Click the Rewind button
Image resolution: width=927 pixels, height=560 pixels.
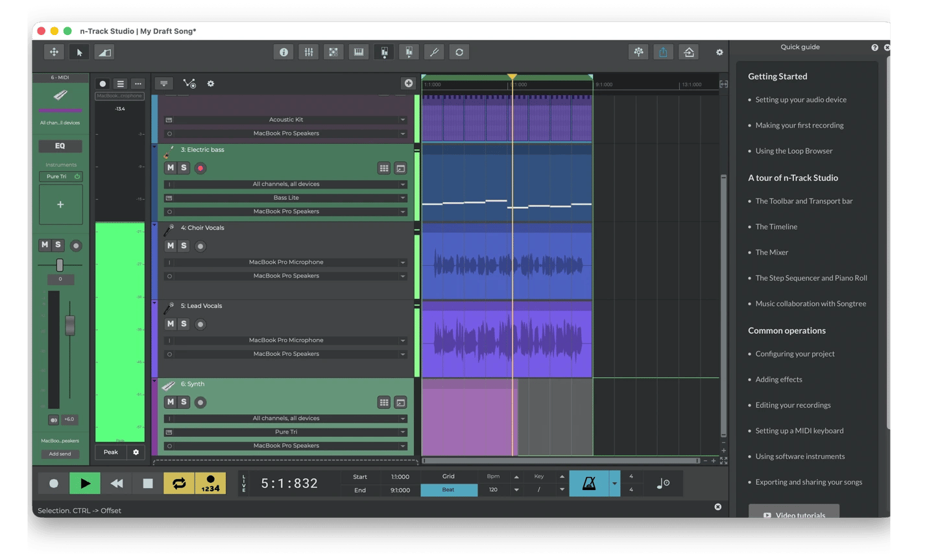tap(117, 484)
